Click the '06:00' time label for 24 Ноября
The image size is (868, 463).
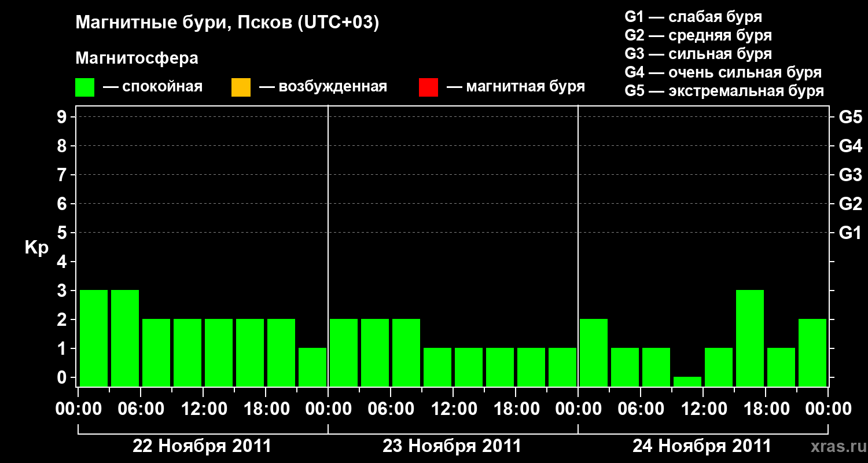(x=641, y=409)
